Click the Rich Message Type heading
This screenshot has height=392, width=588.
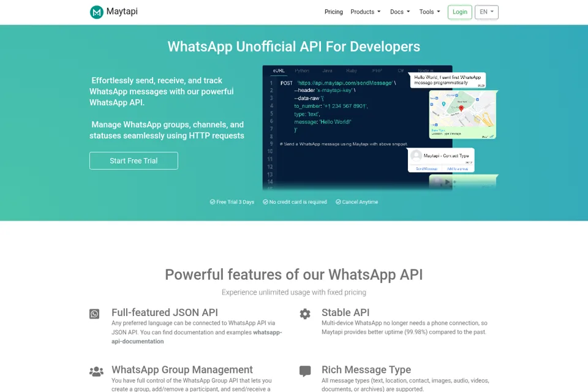(366, 370)
